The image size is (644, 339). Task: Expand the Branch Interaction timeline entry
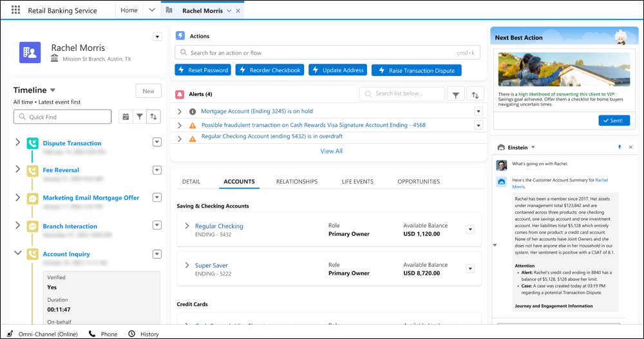click(x=17, y=225)
